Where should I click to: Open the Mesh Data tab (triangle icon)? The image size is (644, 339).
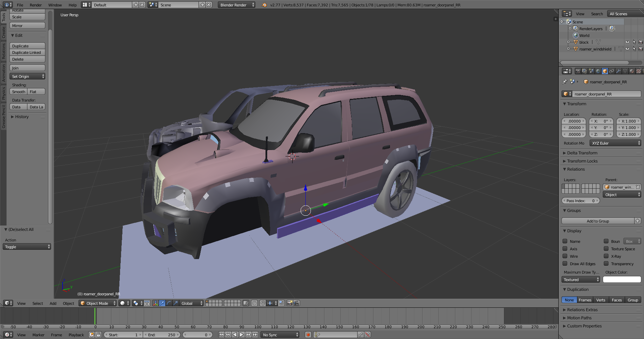tap(625, 71)
